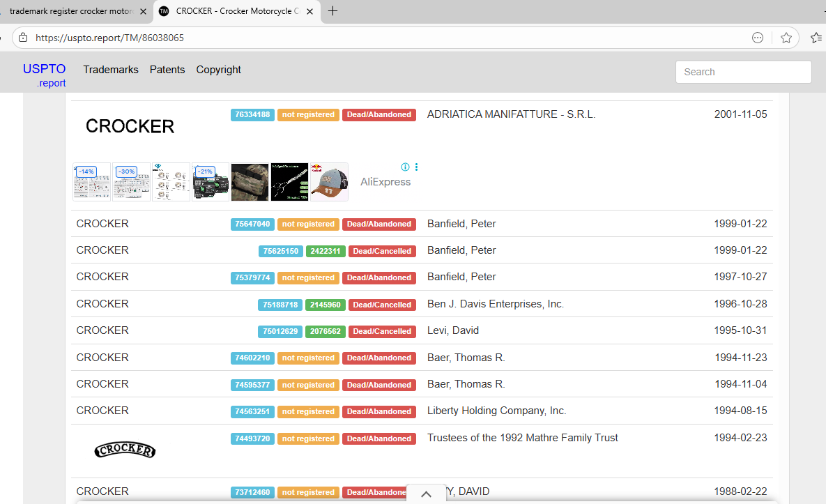Viewport: 826px width, 504px height.
Task: Open the Trademarks menu
Action: point(111,70)
